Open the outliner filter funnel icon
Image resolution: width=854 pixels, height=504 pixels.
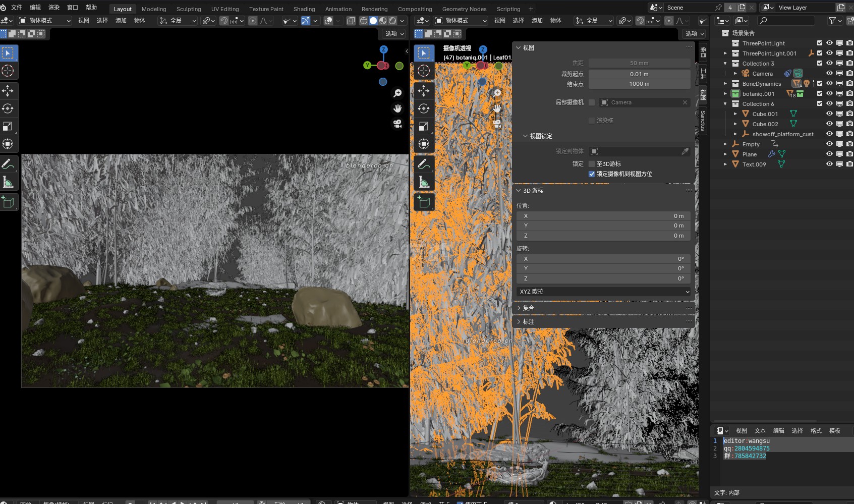(832, 21)
